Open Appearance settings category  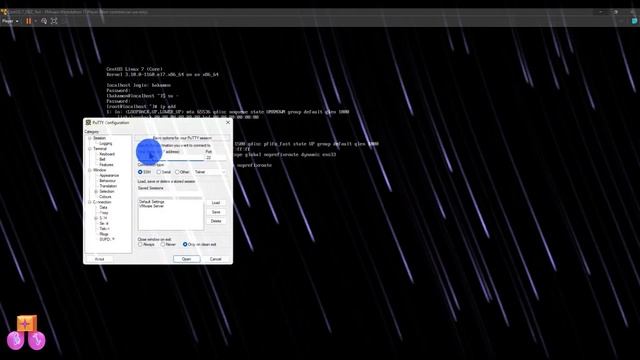(109, 176)
